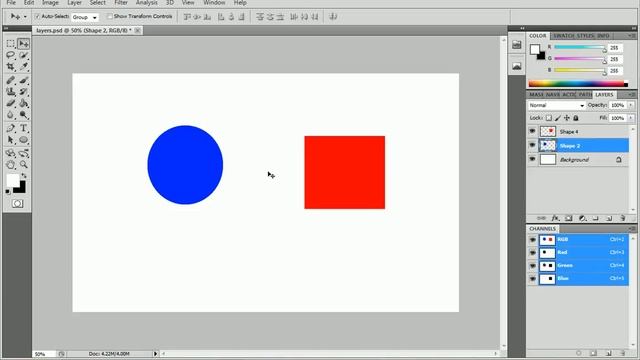Open the Filter menu
This screenshot has height=360, width=640.
coord(121,3)
